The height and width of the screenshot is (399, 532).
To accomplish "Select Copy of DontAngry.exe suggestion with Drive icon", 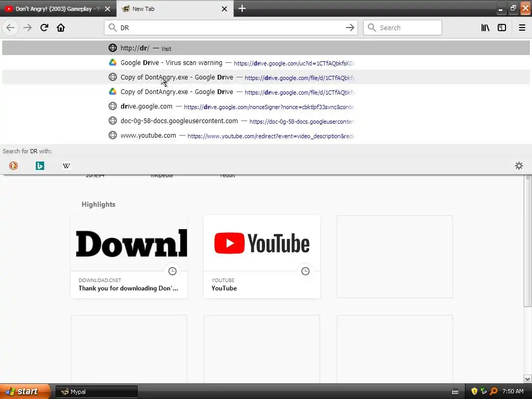I will 266,92.
